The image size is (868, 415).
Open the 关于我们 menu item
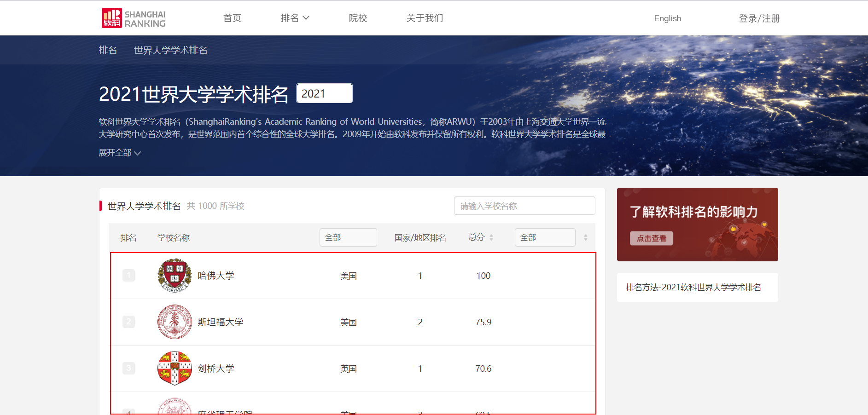point(425,18)
